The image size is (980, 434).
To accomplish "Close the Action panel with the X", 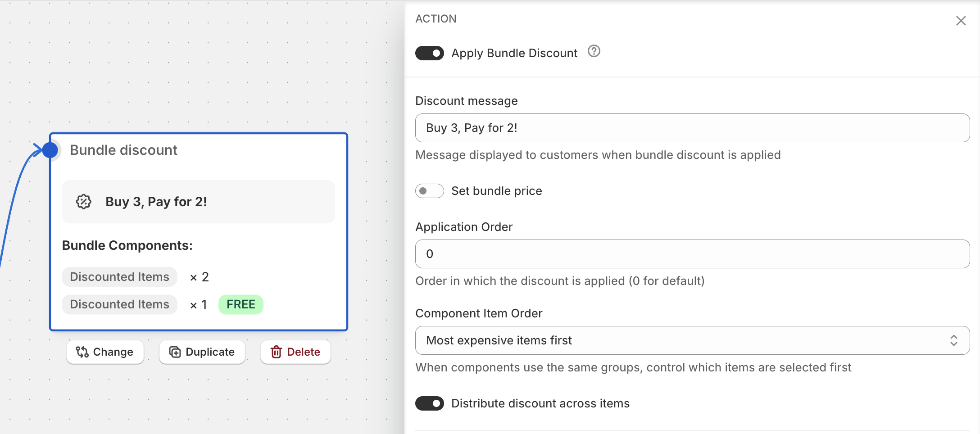I will click(x=961, y=21).
